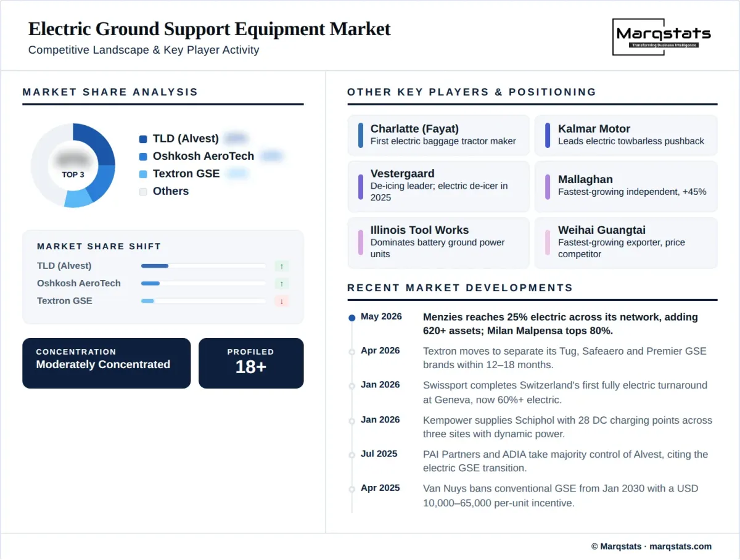Click the Textron GSE legend color swatch
The height and width of the screenshot is (560, 740).
143,174
